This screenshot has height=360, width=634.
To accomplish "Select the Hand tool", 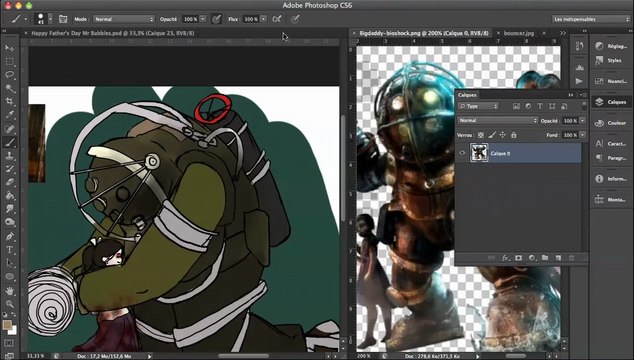I will tap(10, 291).
